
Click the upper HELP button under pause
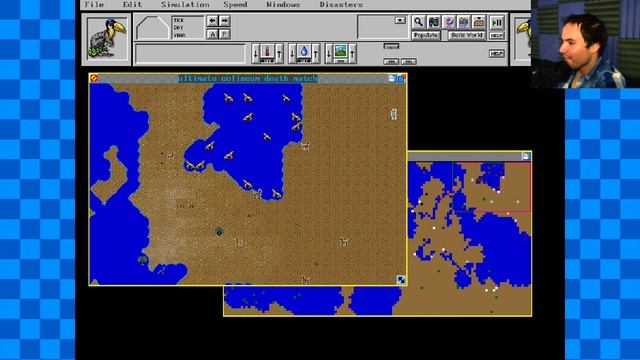[497, 36]
